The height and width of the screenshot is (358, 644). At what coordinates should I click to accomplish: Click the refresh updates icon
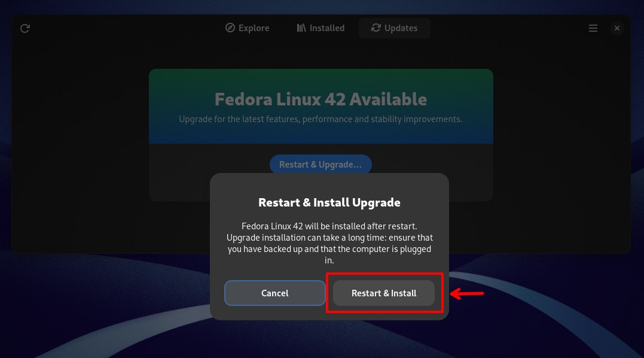(25, 28)
